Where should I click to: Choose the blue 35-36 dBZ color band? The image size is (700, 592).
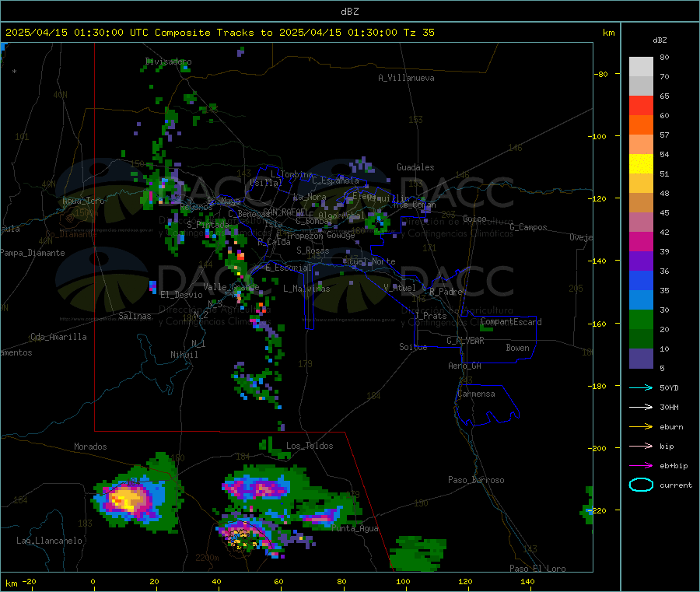(x=641, y=281)
